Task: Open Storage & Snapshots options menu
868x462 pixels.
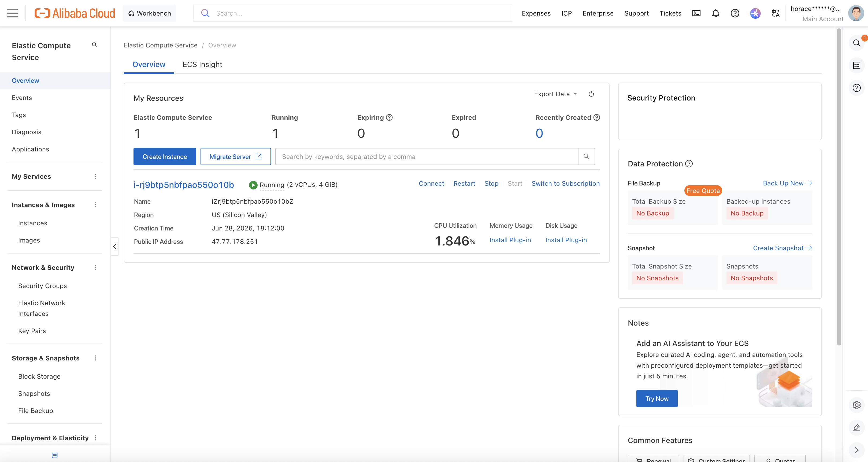Action: pos(95,358)
